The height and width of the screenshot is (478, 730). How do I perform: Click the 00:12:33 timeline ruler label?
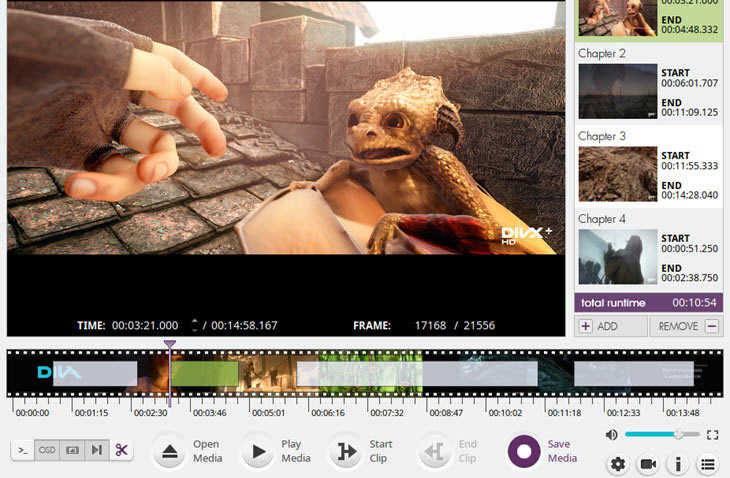pyautogui.click(x=623, y=413)
